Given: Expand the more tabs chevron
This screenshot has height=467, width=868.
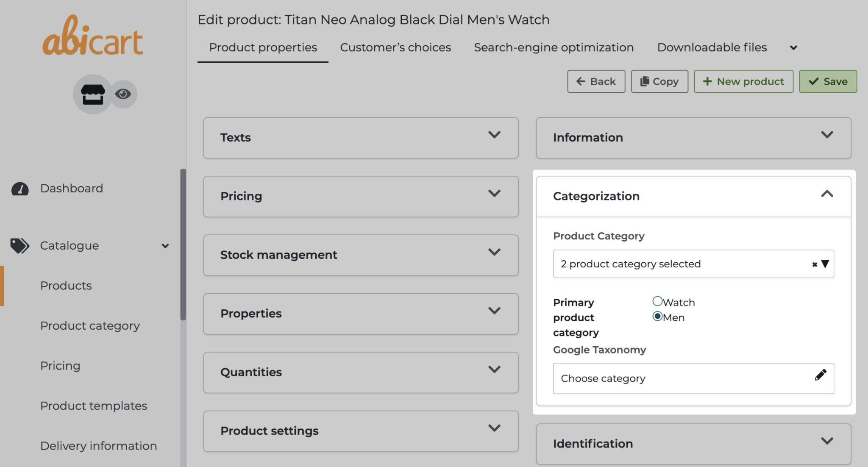Looking at the screenshot, I should (x=793, y=48).
